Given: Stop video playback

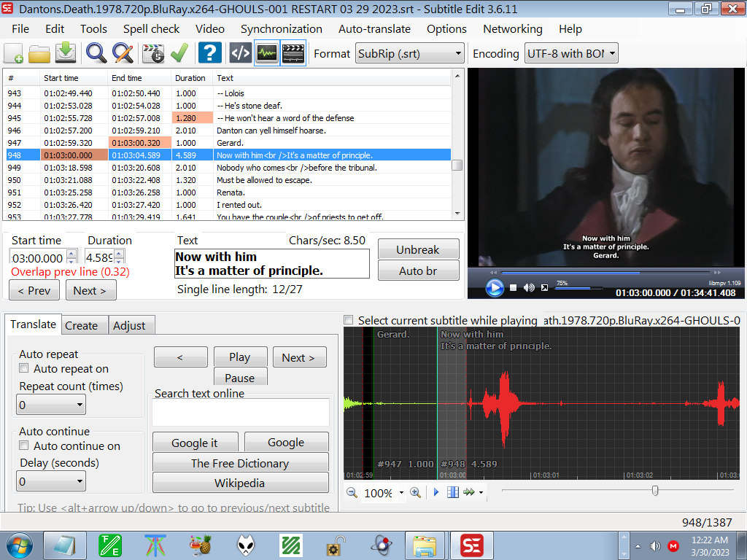Looking at the screenshot, I should tap(513, 287).
